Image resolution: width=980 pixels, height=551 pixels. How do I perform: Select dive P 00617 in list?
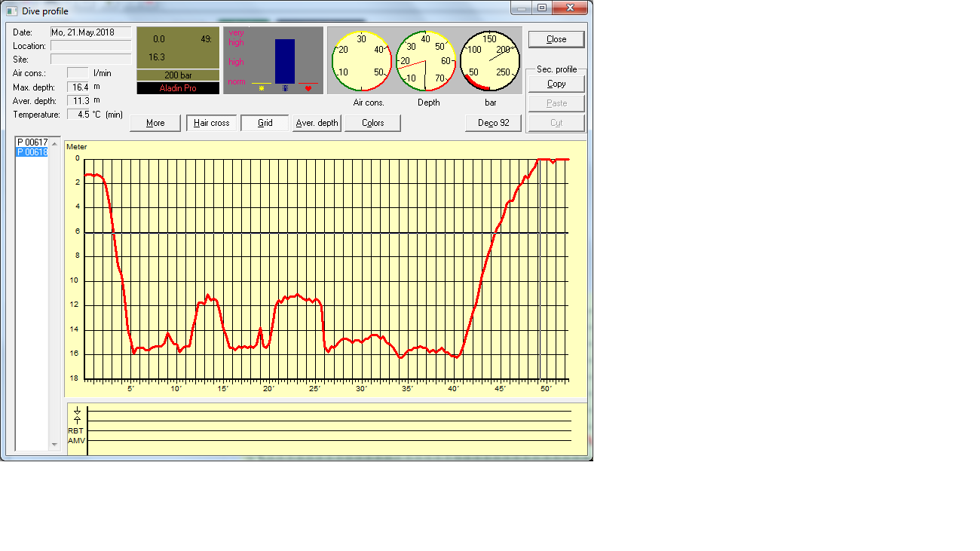pyautogui.click(x=32, y=142)
